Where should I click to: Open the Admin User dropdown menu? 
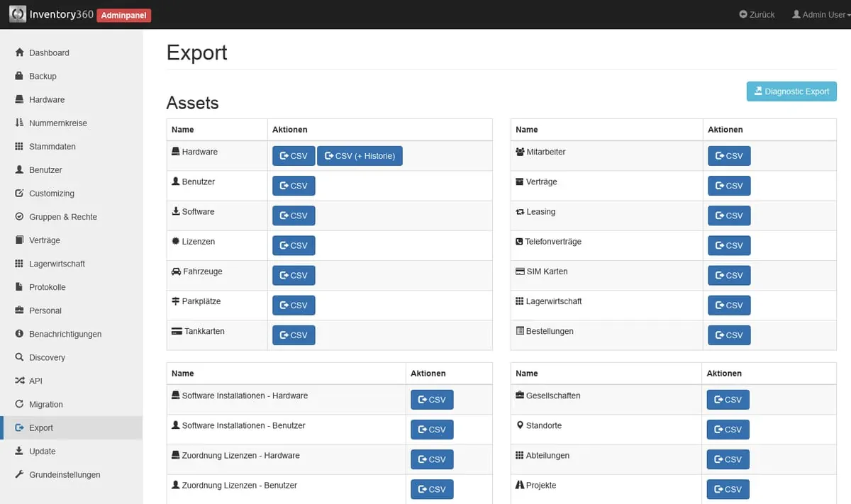[821, 14]
